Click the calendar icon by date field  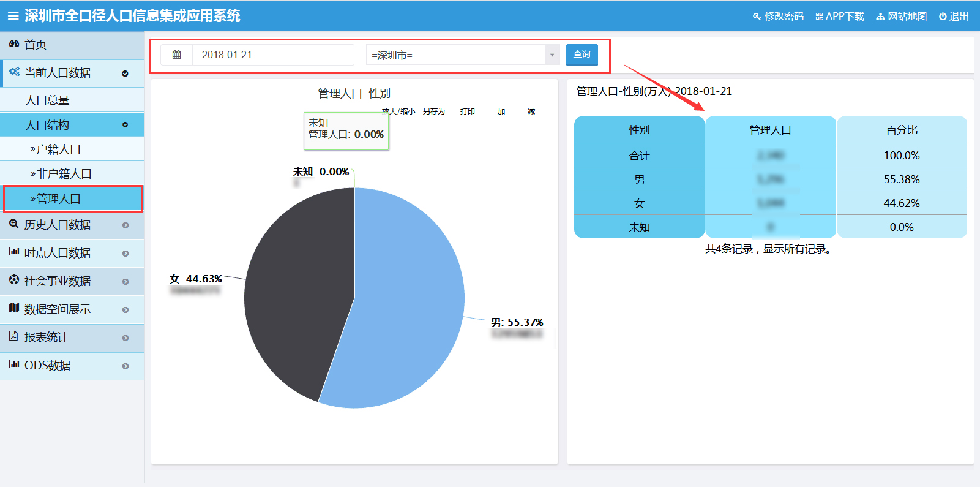click(x=176, y=55)
